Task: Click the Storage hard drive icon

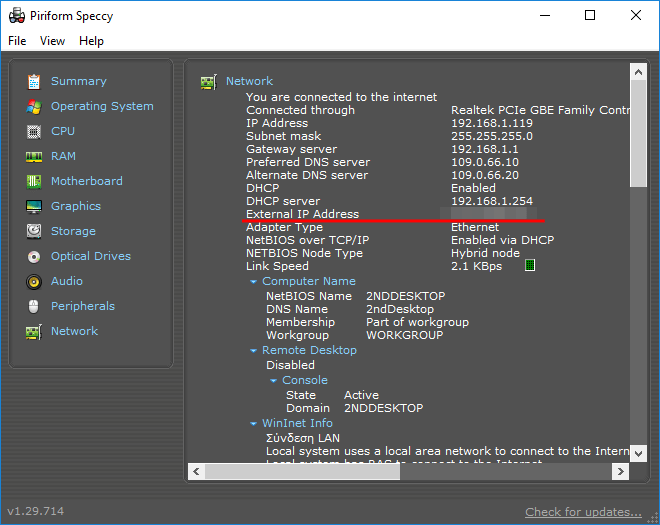Action: 34,231
